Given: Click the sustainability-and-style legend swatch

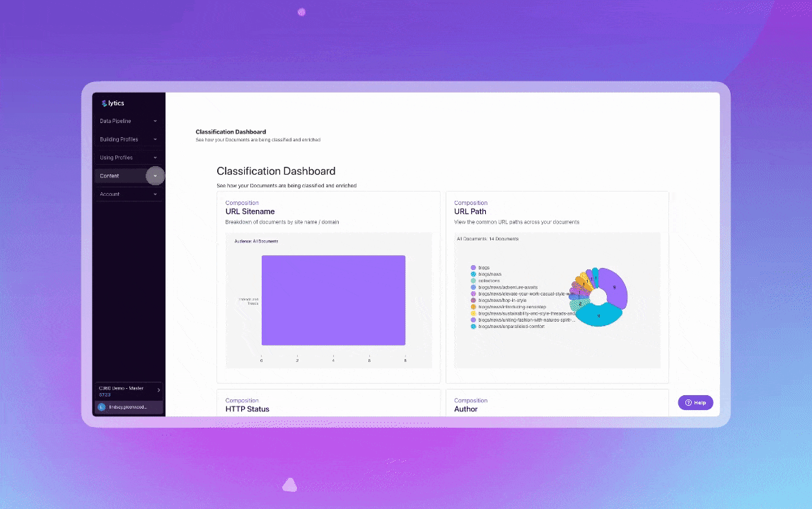Looking at the screenshot, I should (473, 313).
